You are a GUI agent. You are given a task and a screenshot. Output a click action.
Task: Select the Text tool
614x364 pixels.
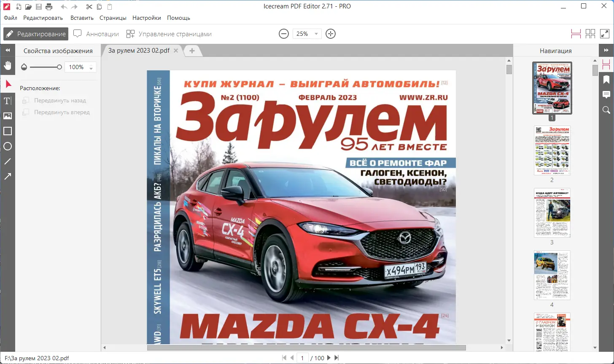pos(7,101)
